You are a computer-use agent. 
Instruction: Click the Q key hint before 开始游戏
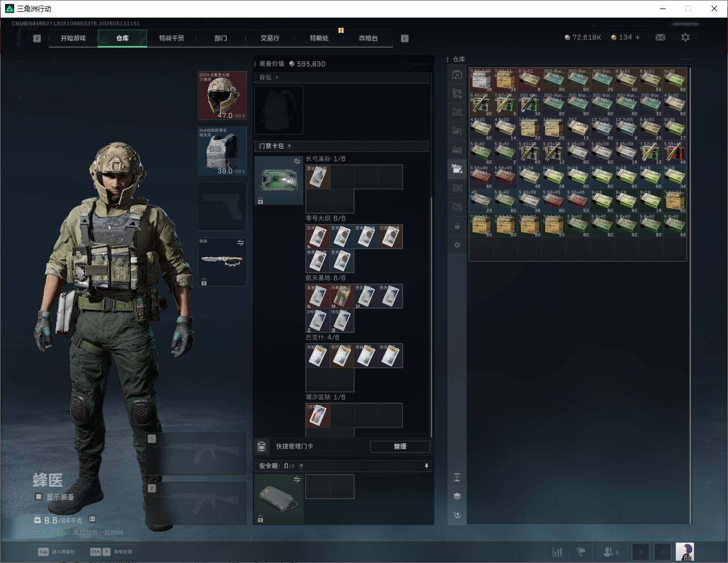pyautogui.click(x=37, y=39)
